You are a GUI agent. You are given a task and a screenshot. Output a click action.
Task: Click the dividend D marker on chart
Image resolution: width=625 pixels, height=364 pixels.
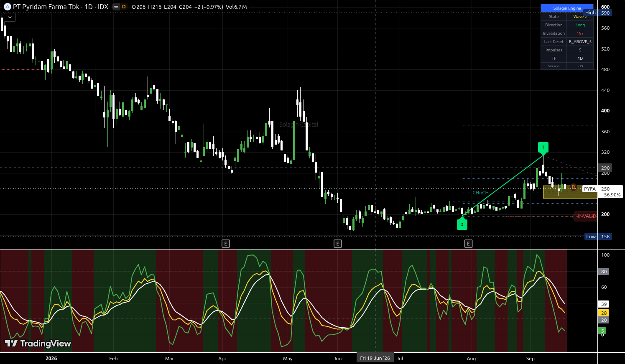pos(574,187)
